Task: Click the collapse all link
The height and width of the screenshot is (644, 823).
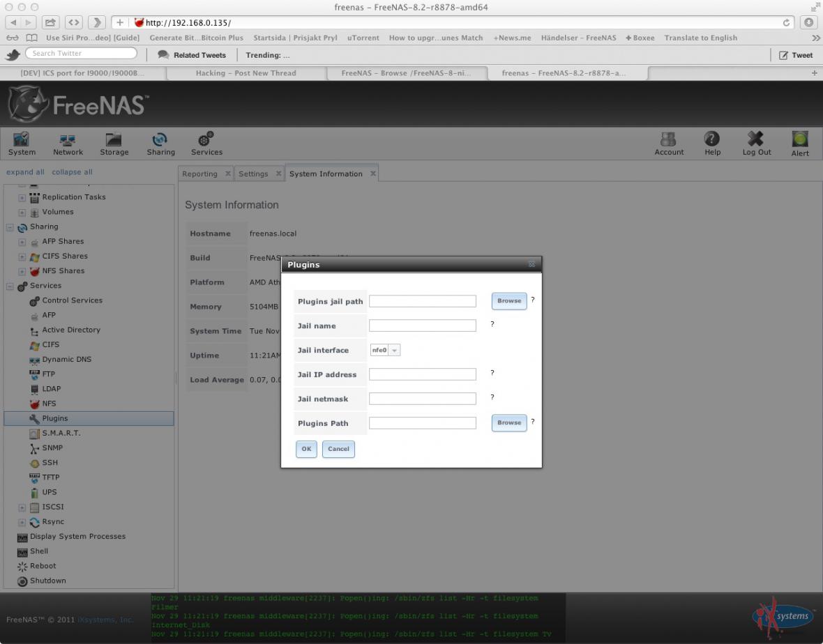Action: [72, 172]
